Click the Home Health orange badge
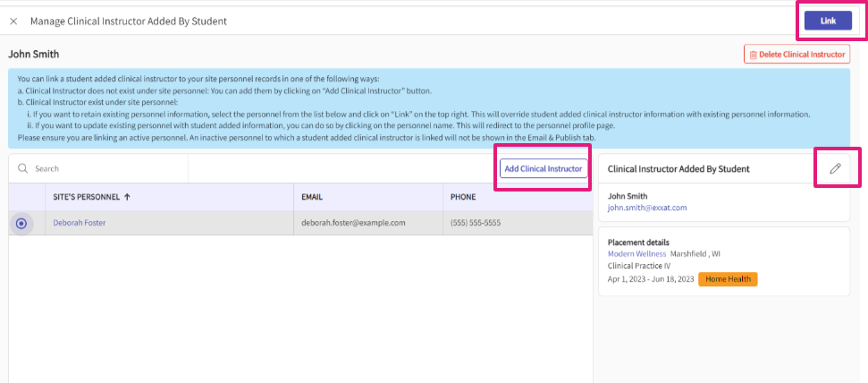 point(728,279)
